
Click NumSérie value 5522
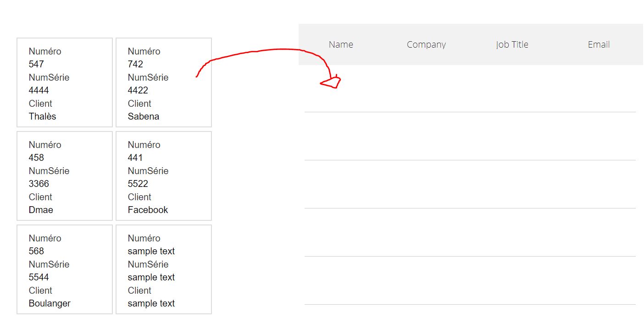138,184
